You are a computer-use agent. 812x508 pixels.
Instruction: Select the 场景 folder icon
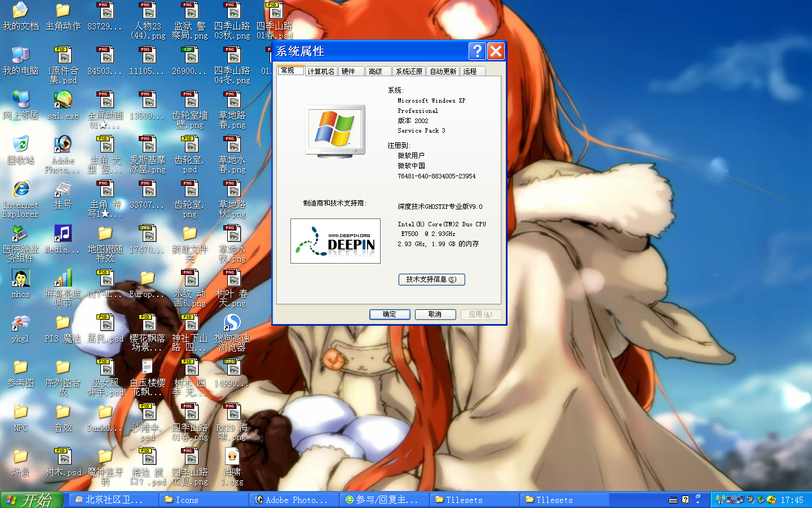[x=20, y=462]
